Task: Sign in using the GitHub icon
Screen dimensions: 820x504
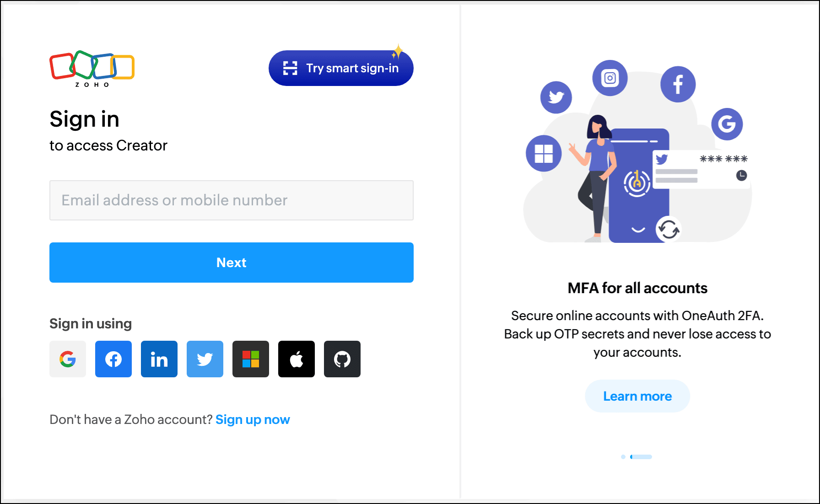Action: point(342,359)
